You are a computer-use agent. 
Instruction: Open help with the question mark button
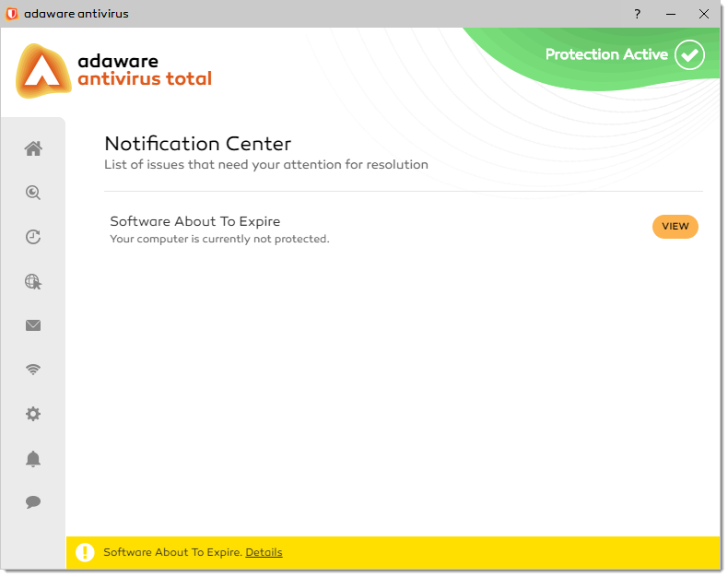(x=638, y=14)
